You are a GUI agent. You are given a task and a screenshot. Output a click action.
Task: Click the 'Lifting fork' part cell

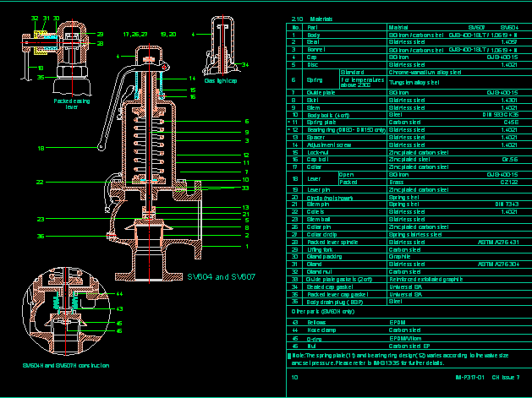tap(320, 250)
